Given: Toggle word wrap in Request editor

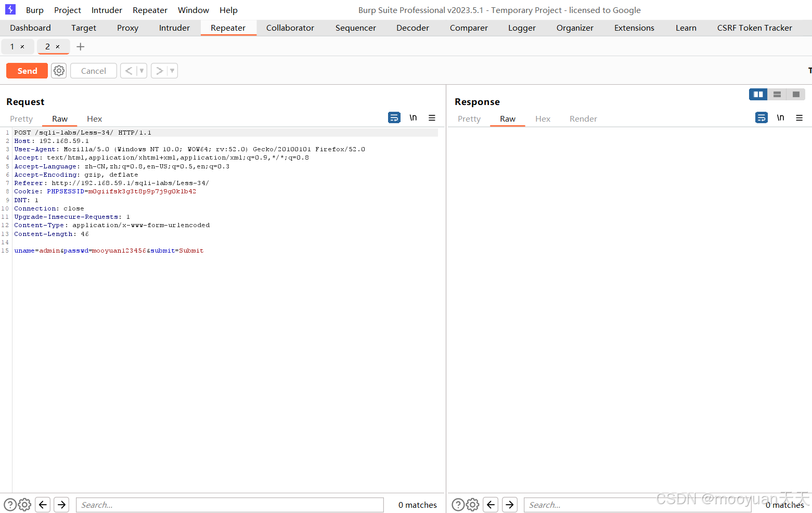Looking at the screenshot, I should tap(394, 118).
